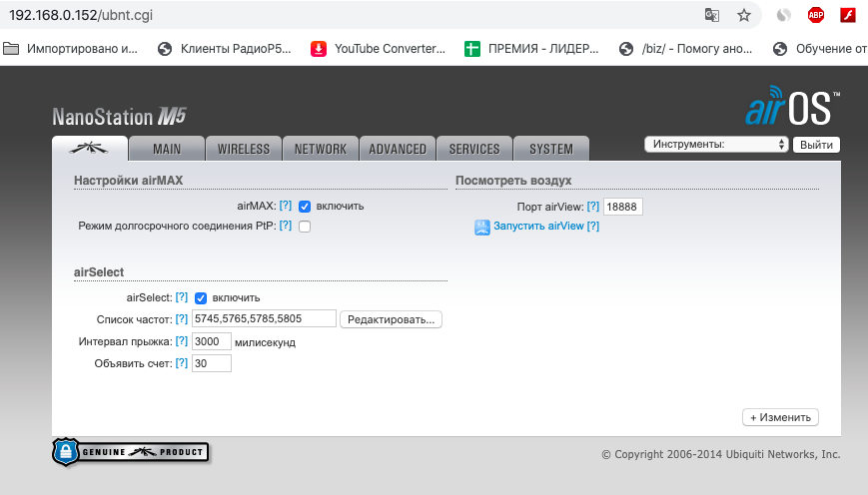Open the Adblock Plus extension icon

point(816,15)
